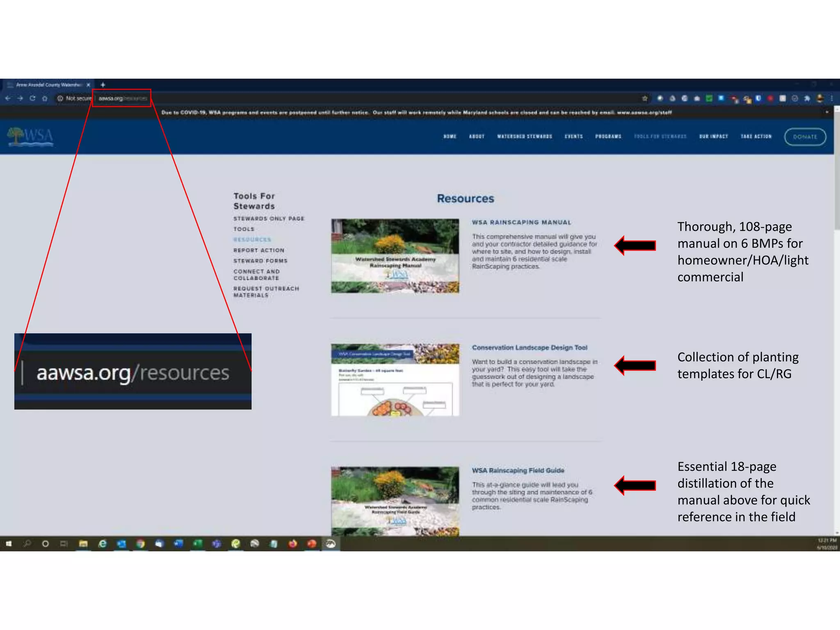
Task: Dismiss the COVID-19 notice banner
Action: pyautogui.click(x=827, y=112)
